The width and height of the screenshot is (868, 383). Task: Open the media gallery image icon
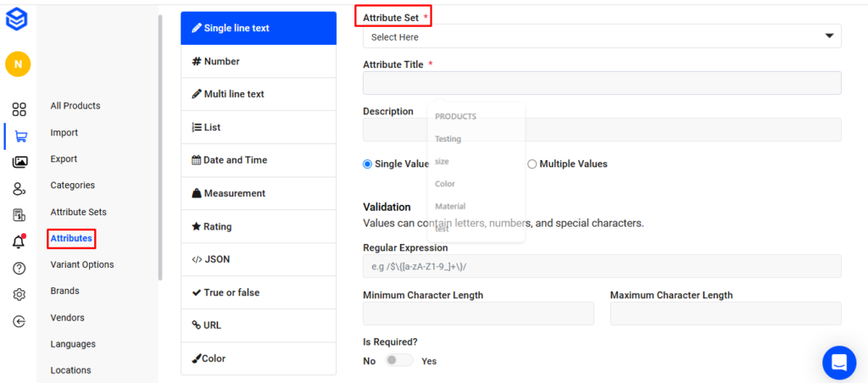coord(19,163)
